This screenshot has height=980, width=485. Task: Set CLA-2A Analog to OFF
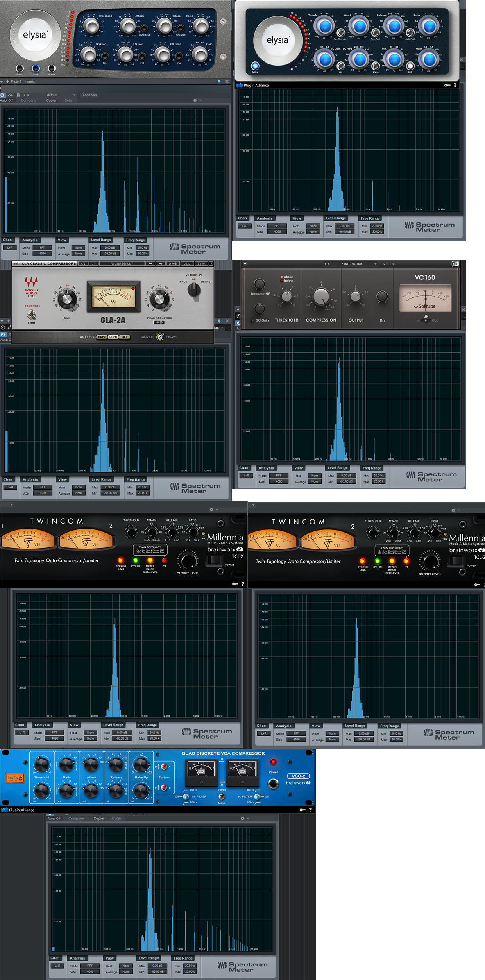(x=125, y=337)
